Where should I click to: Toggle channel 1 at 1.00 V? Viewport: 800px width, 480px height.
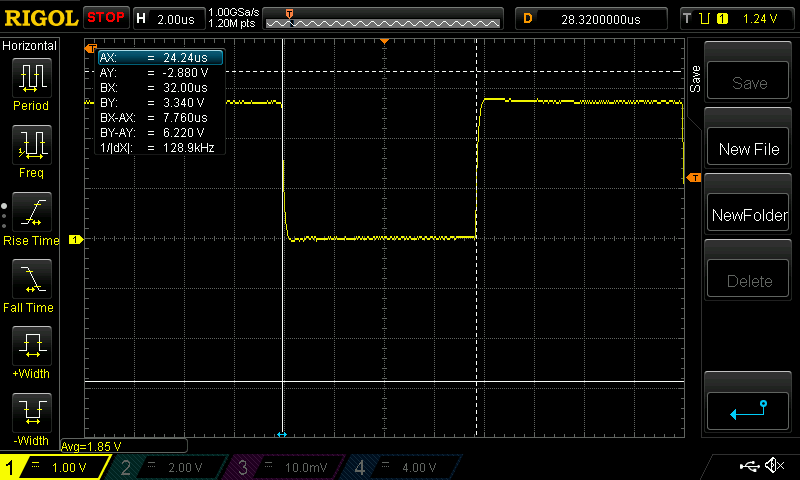tap(55, 467)
